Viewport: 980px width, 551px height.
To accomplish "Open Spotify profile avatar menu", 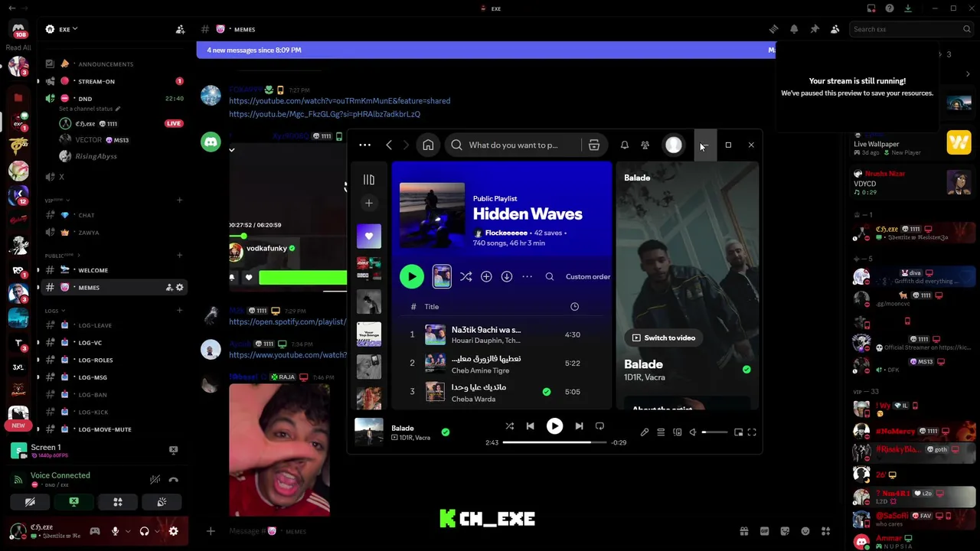I will tap(674, 145).
